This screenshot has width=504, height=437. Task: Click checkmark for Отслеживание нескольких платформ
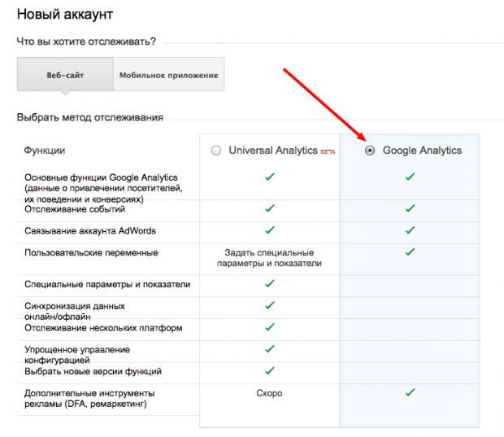(x=270, y=327)
